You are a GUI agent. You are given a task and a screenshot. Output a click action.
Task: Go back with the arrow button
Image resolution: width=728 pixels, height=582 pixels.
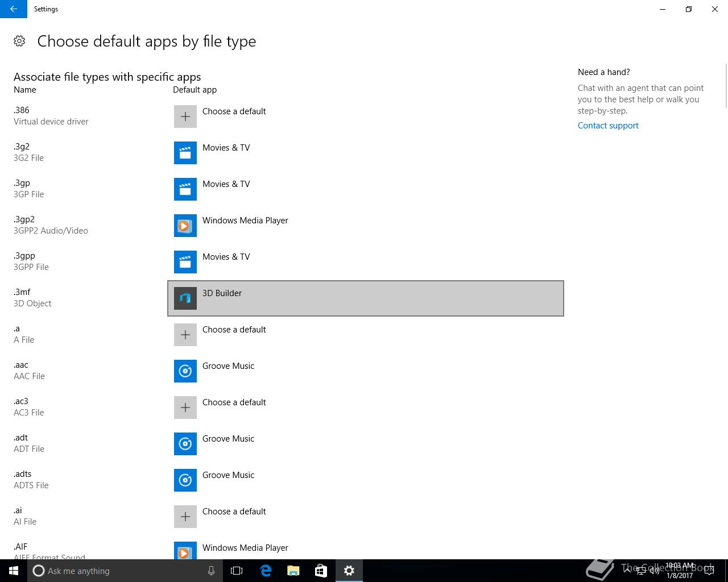(14, 9)
